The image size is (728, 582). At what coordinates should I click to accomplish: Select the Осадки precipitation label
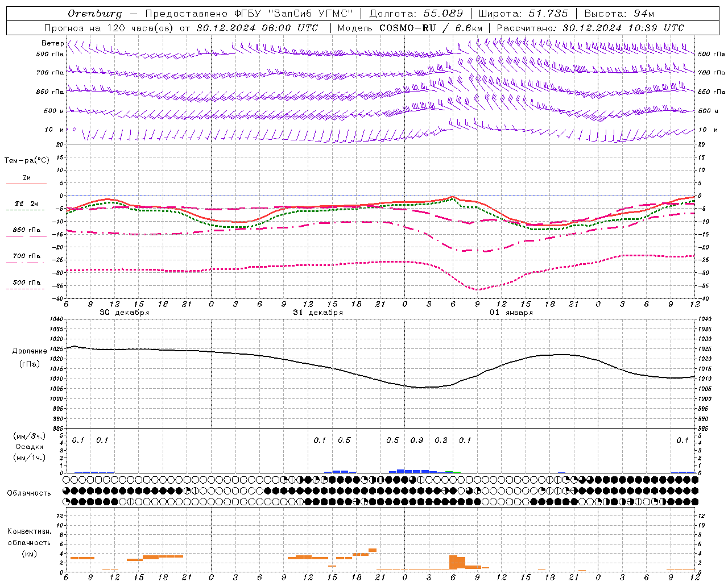coord(30,447)
